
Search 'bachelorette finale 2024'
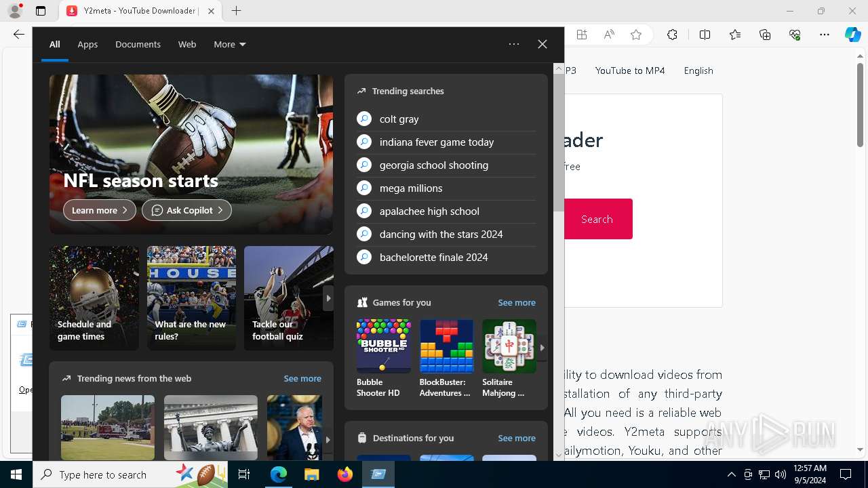pyautogui.click(x=446, y=257)
